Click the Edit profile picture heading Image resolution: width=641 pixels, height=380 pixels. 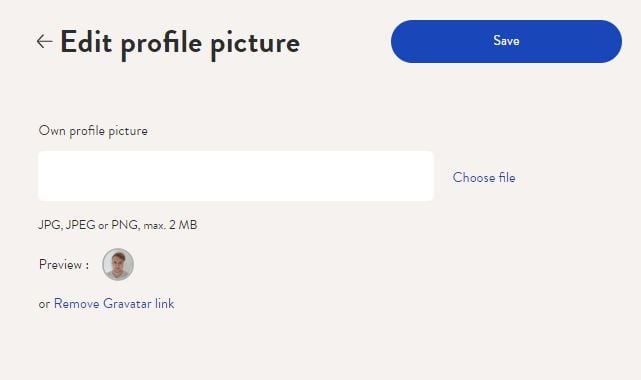pyautogui.click(x=180, y=43)
